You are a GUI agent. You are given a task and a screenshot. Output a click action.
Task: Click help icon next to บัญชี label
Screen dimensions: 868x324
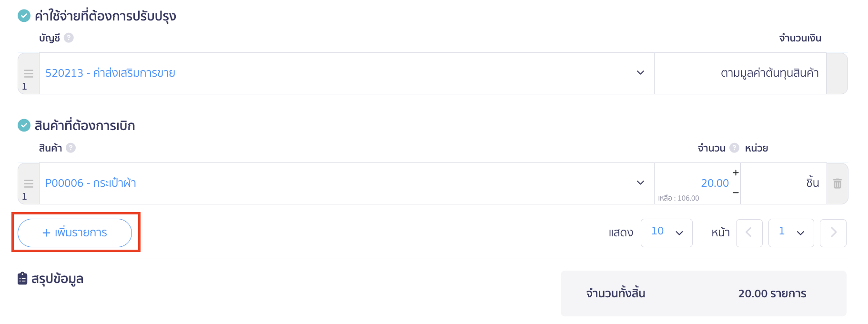[x=69, y=38]
